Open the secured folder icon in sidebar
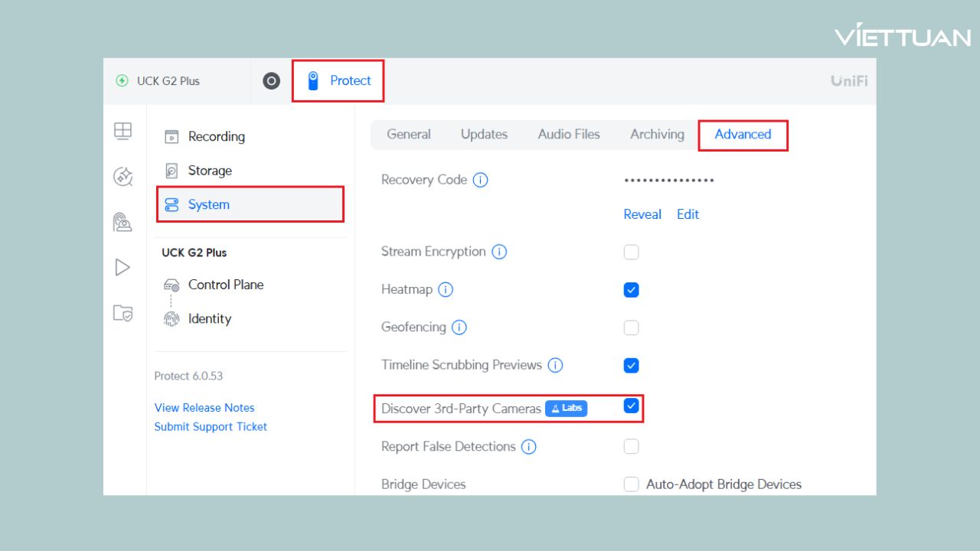 pyautogui.click(x=122, y=312)
